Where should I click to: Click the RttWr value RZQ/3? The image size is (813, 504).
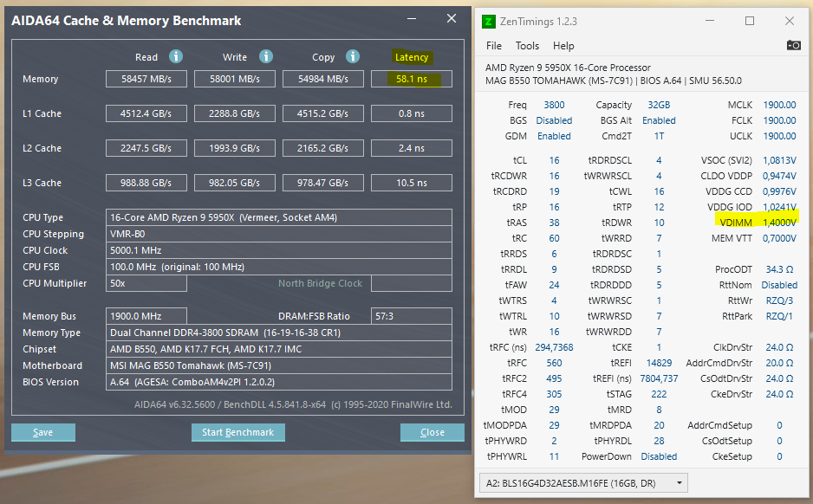tap(779, 300)
